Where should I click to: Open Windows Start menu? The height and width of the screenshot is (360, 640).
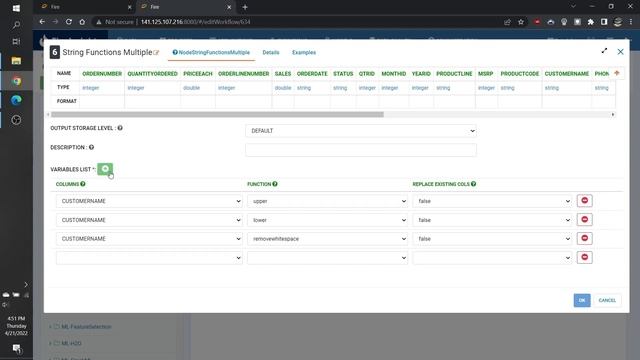[16, 8]
